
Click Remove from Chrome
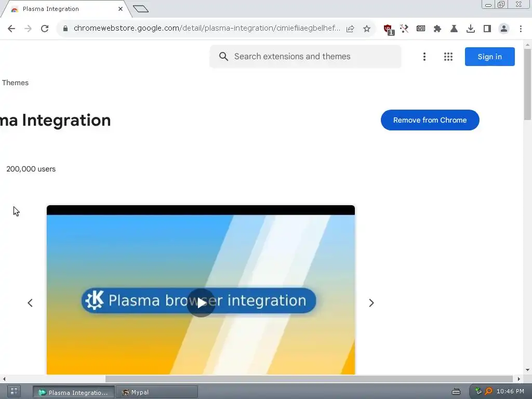(430, 120)
